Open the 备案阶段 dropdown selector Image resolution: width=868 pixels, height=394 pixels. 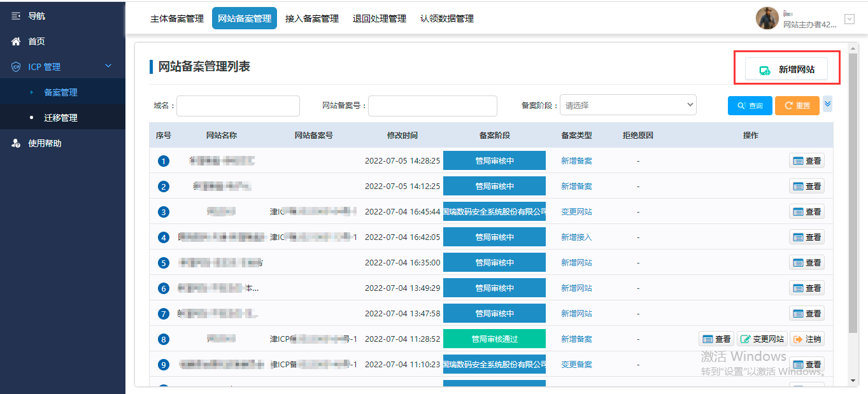pyautogui.click(x=627, y=105)
